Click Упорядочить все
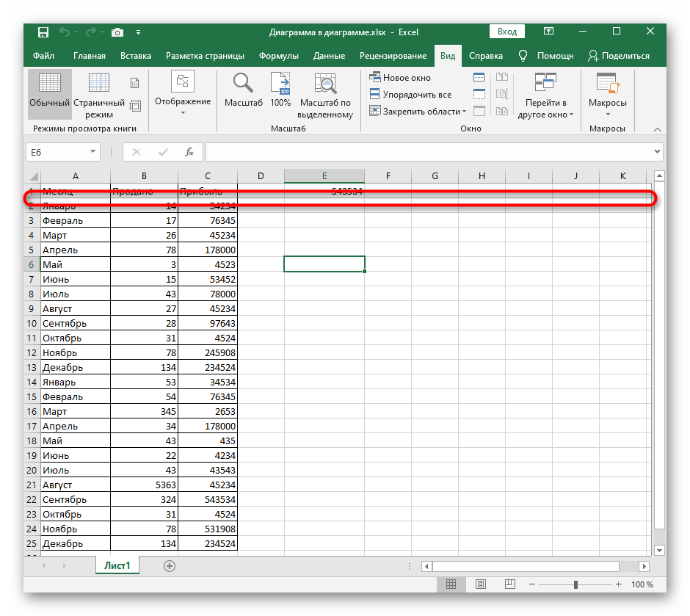 tap(410, 94)
